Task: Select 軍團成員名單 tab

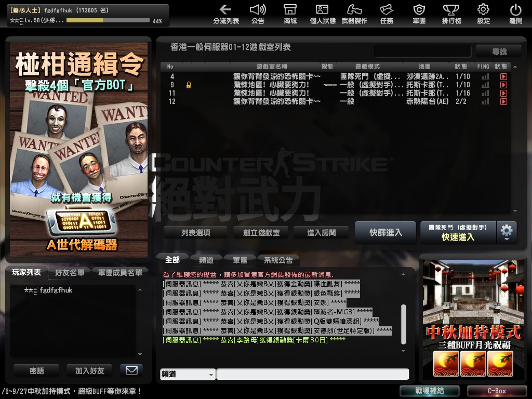Action: [x=120, y=273]
